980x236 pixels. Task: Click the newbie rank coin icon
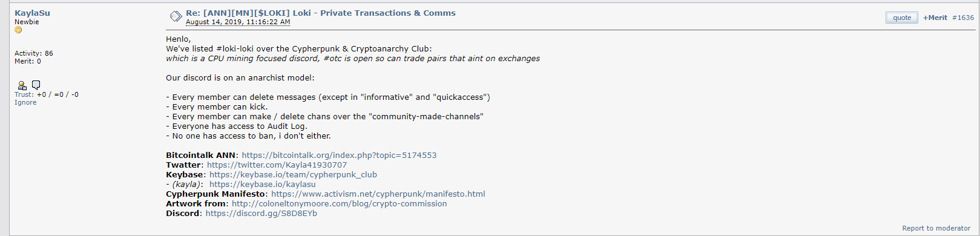point(18,30)
